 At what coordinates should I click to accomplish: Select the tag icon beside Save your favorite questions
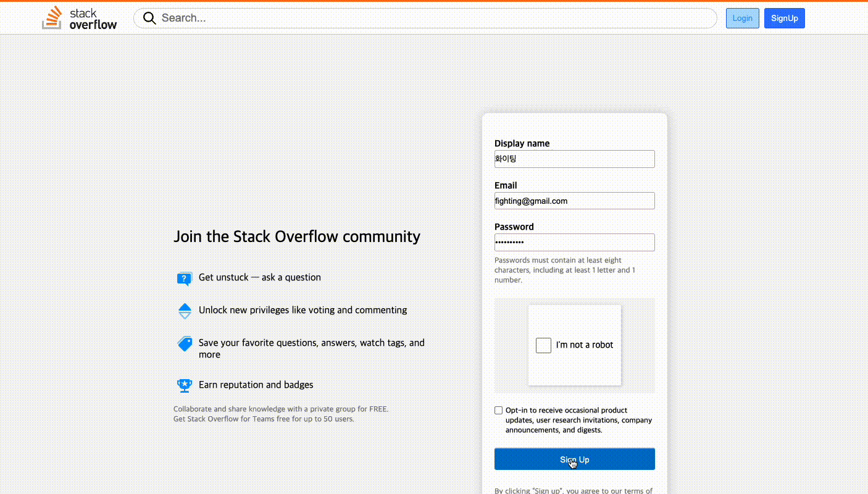pyautogui.click(x=185, y=344)
